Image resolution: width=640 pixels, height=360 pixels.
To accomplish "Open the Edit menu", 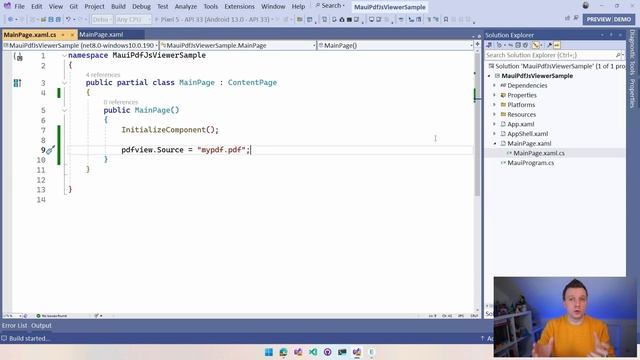I will click(36, 7).
